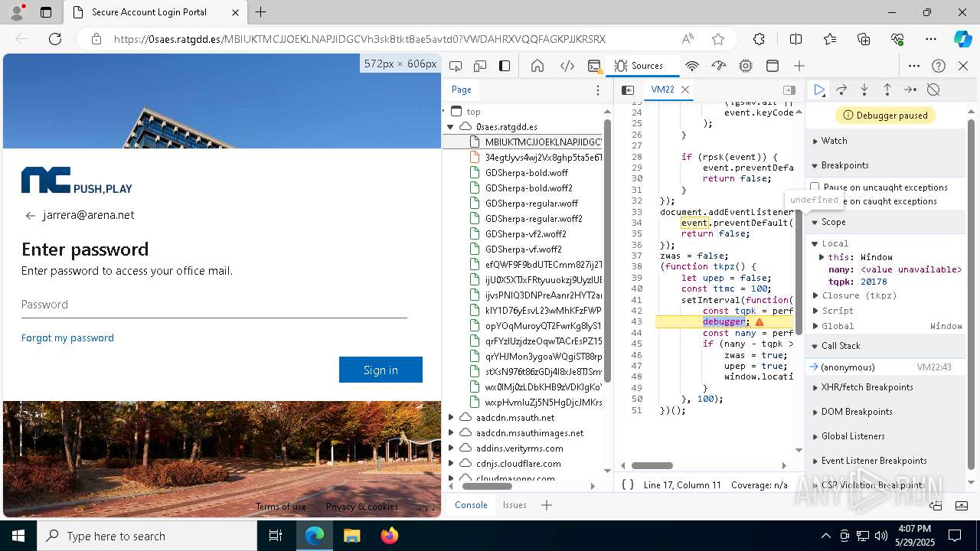Open Page pane more options dots
Viewport: 980px width, 551px height.
tap(598, 90)
